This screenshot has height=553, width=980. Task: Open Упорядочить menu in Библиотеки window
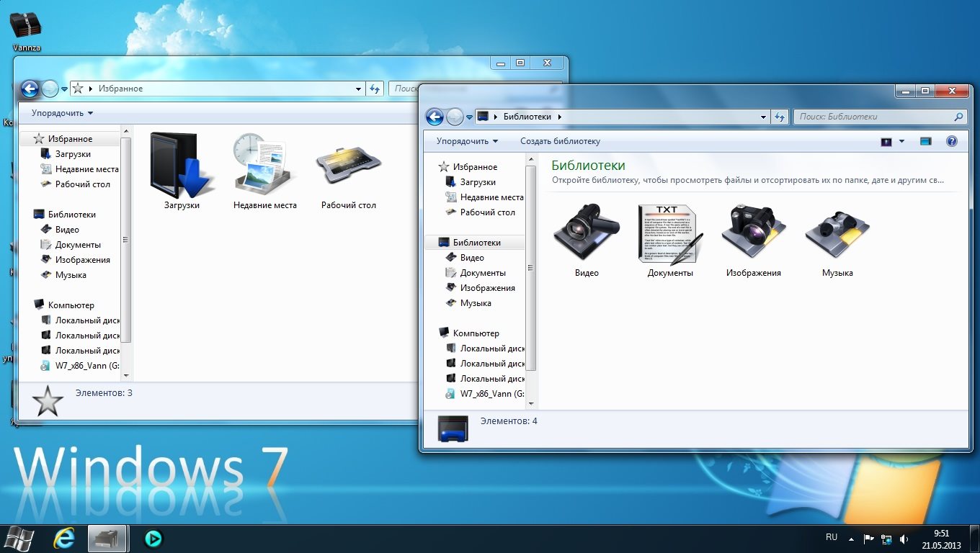pyautogui.click(x=467, y=141)
